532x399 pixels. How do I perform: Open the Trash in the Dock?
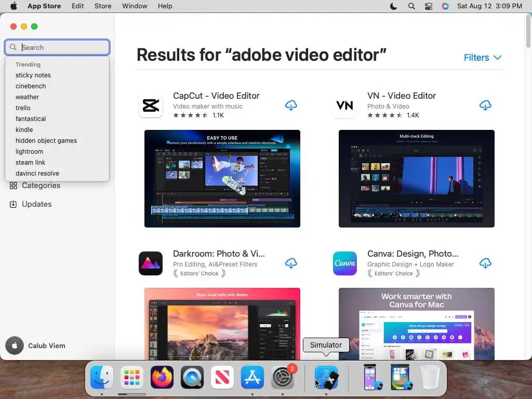click(430, 377)
